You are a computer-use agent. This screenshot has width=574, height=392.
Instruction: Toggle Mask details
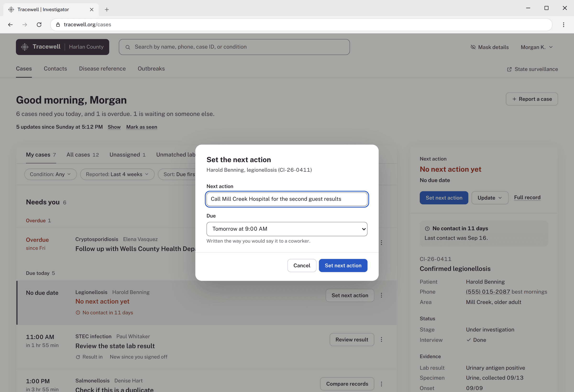(490, 47)
